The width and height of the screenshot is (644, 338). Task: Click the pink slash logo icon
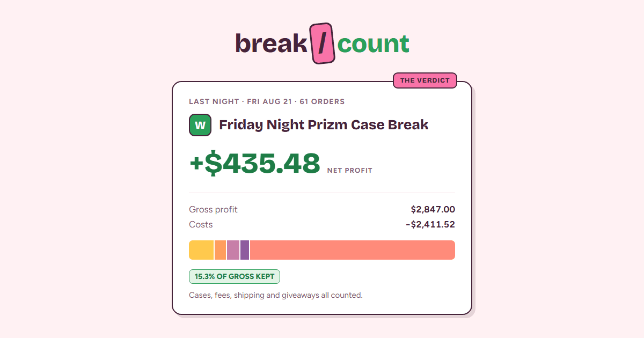323,43
